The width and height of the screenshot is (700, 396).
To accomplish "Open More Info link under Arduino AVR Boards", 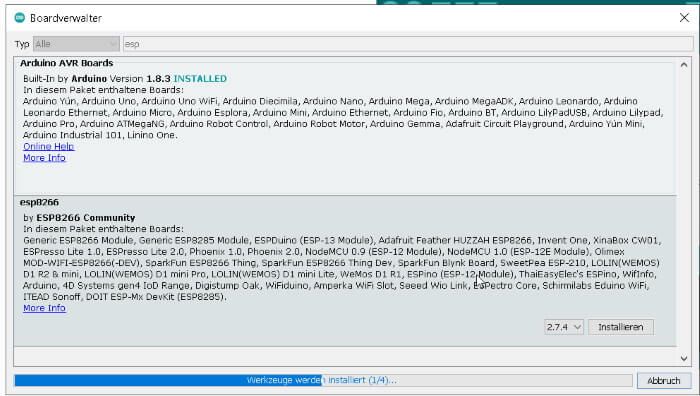I will (x=44, y=158).
